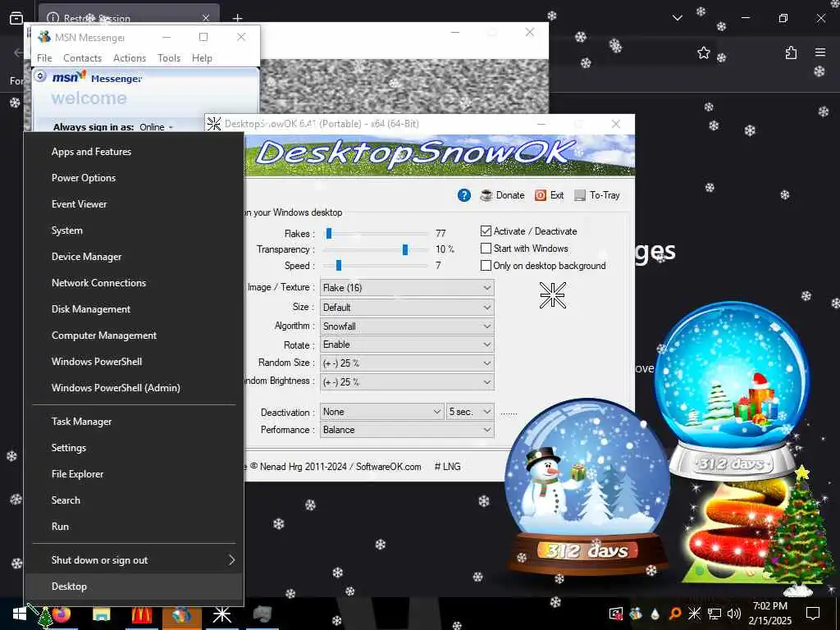Click the water drop tray icon

(655, 614)
